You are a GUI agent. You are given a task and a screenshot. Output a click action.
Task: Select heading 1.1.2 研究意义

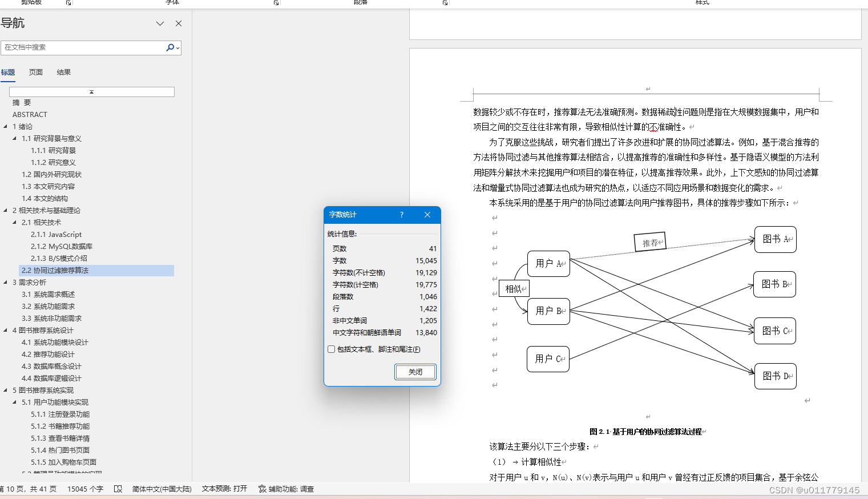(53, 163)
